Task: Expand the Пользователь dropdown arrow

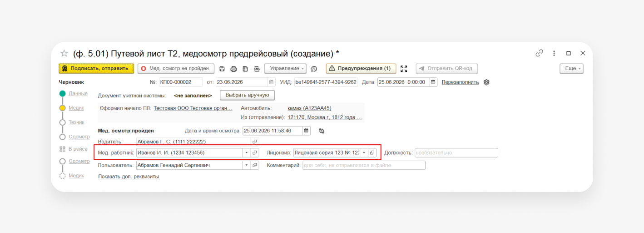Action: pyautogui.click(x=247, y=165)
